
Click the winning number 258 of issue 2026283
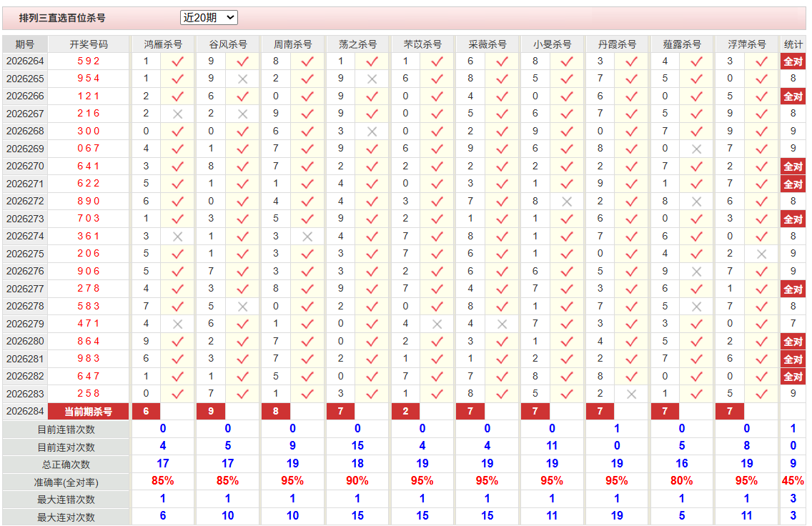(x=89, y=394)
